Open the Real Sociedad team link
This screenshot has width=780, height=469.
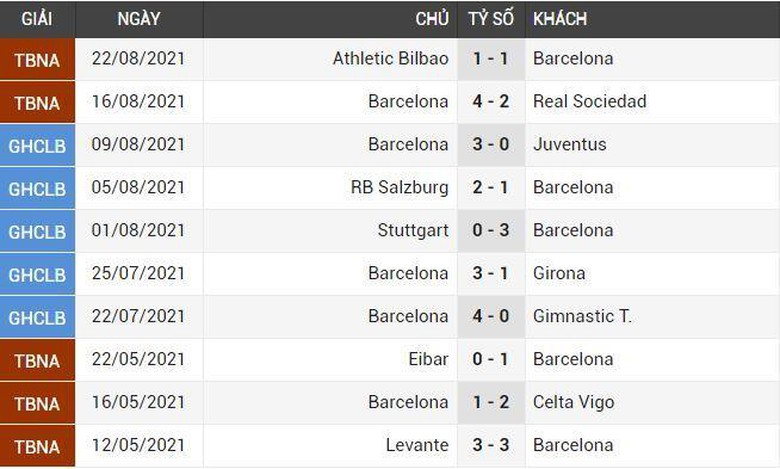tap(589, 101)
